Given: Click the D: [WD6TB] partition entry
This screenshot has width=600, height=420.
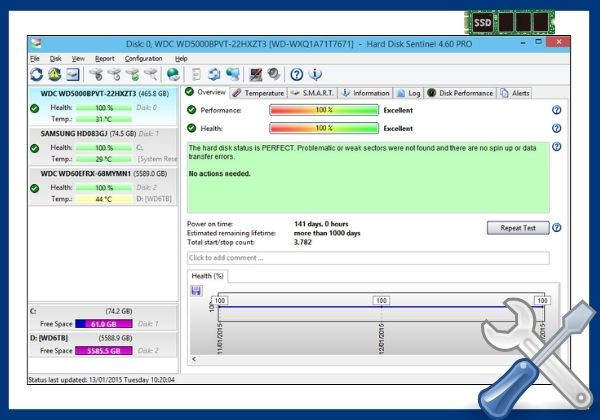Looking at the screenshot, I should [103, 344].
